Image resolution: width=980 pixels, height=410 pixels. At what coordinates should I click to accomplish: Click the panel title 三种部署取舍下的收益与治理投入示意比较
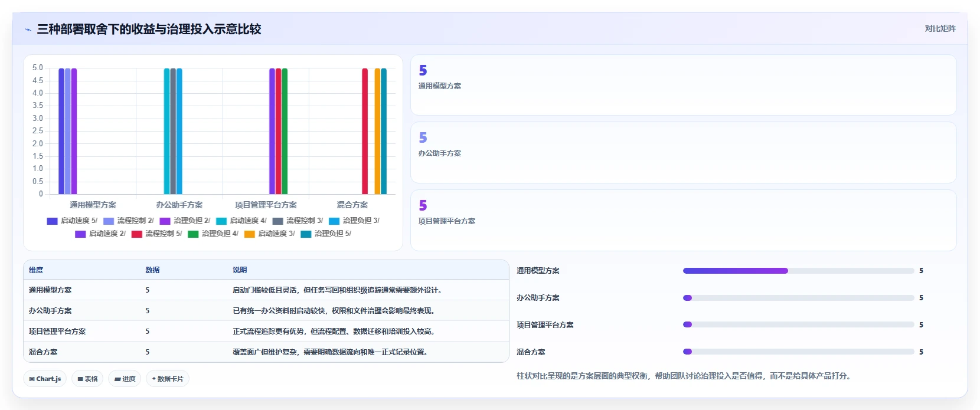pos(149,29)
